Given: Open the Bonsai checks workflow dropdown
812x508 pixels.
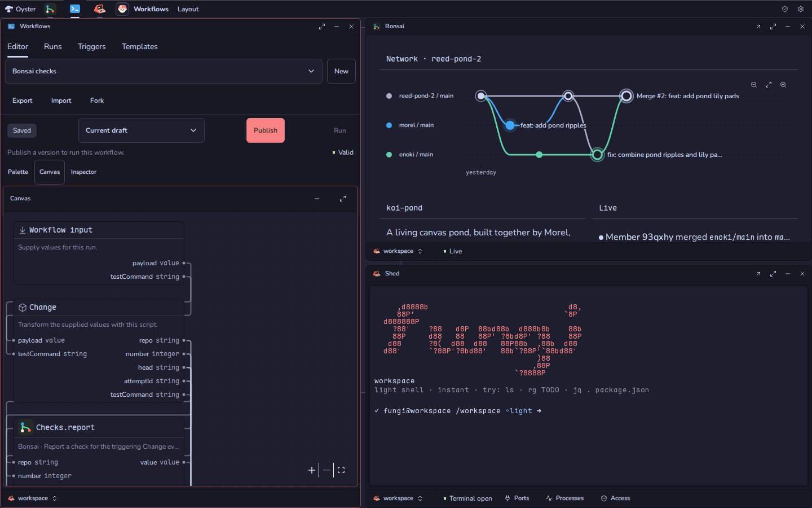Looking at the screenshot, I should (x=164, y=71).
